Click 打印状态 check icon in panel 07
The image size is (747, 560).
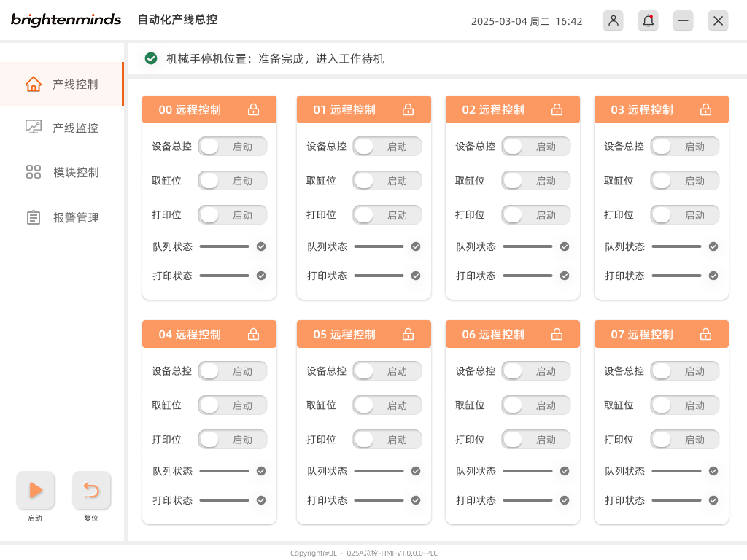713,500
